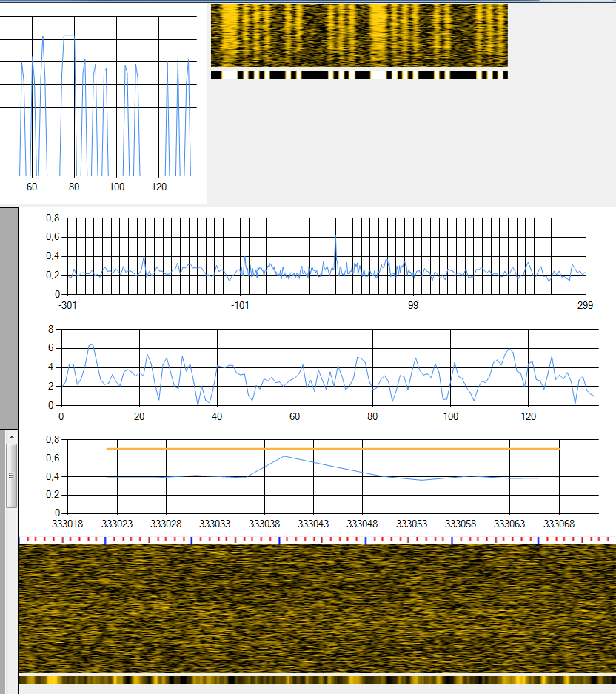
Task: Click the vertical scrollbar up arrow
Action: pyautogui.click(x=12, y=437)
